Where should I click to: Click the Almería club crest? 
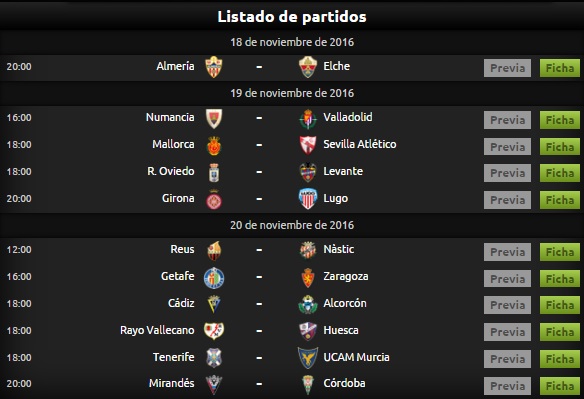[214, 67]
